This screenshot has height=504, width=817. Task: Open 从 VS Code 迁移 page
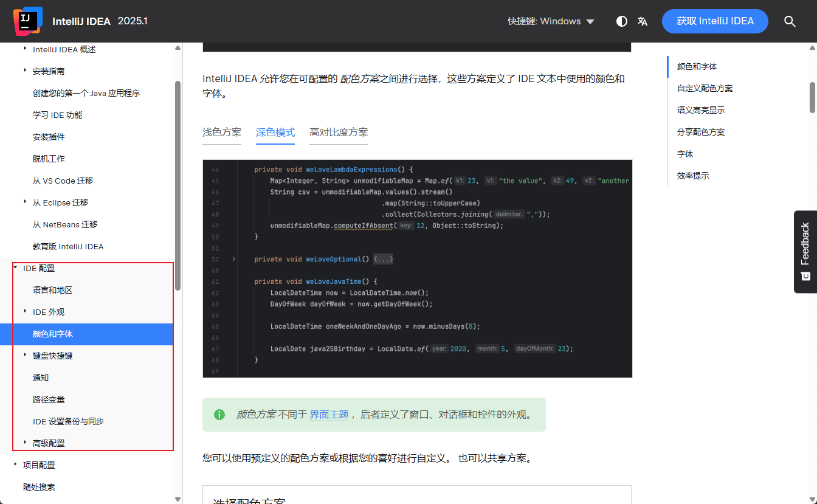[63, 181]
